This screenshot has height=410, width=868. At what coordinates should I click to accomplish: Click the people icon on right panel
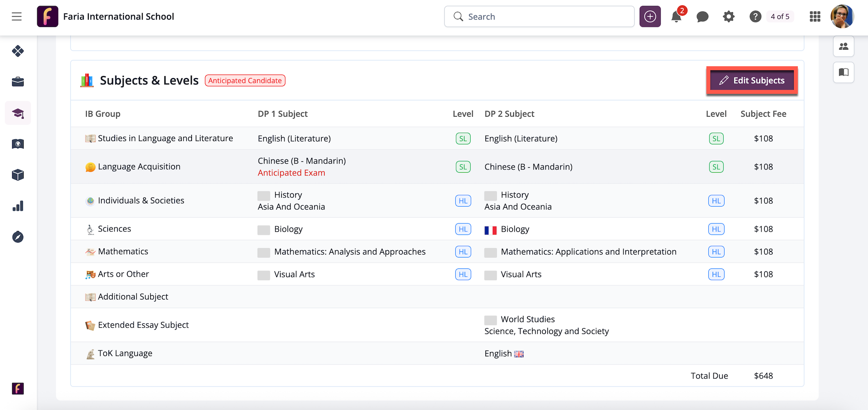(844, 47)
